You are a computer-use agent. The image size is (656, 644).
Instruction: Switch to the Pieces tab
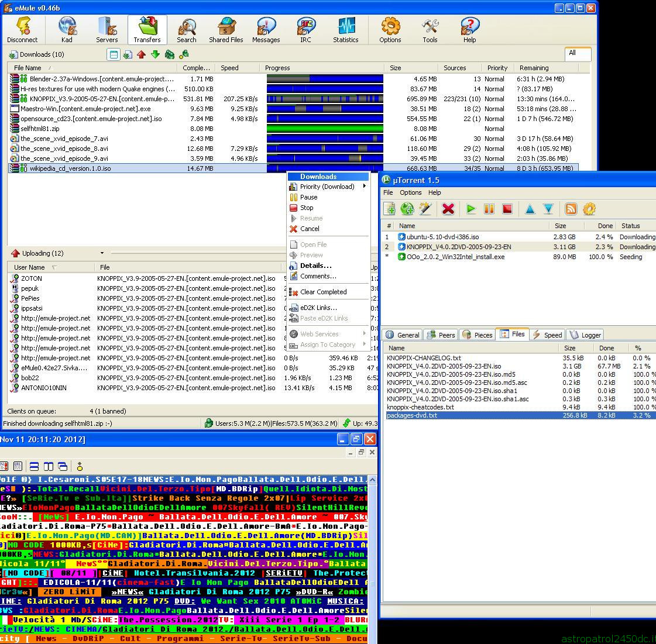478,335
